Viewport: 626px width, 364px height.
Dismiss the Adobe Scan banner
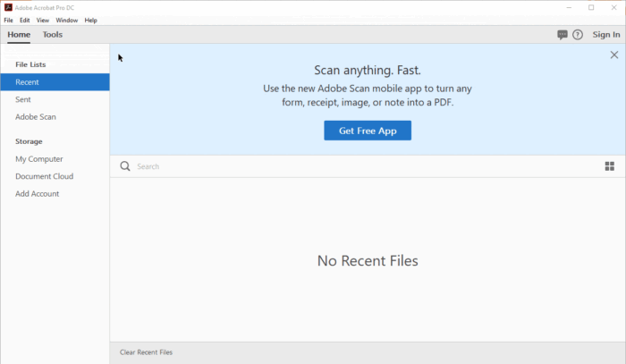click(613, 55)
